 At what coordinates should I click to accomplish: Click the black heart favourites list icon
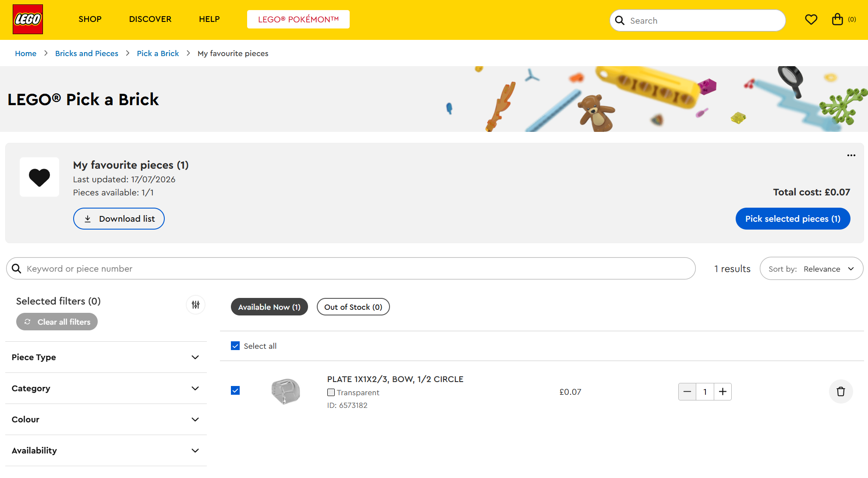pos(39,177)
